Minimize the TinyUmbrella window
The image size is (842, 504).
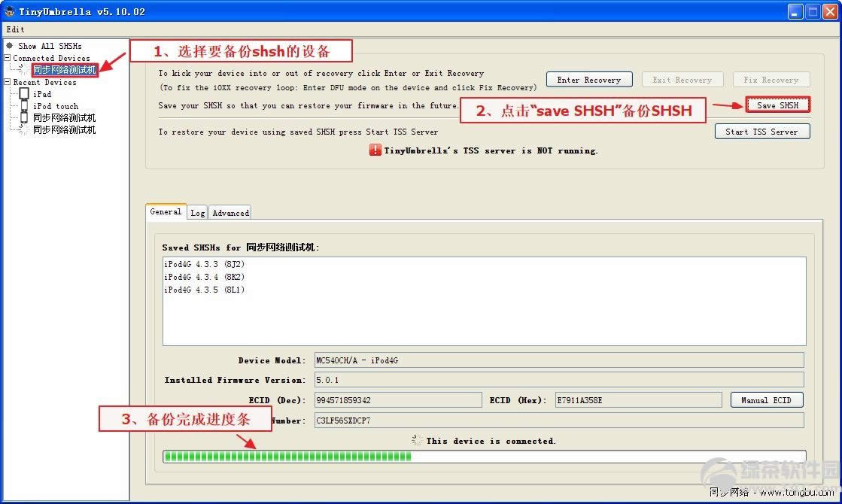pyautogui.click(x=795, y=11)
